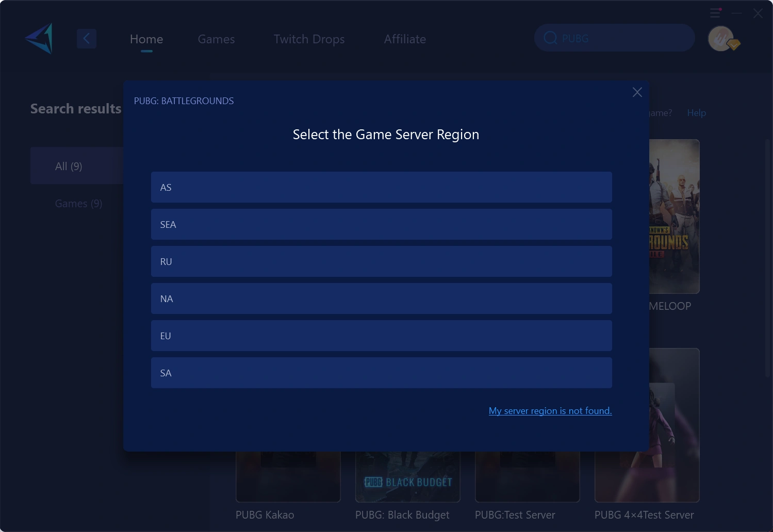Click the My server region is not found link
Screen dimensions: 773x532
point(550,410)
